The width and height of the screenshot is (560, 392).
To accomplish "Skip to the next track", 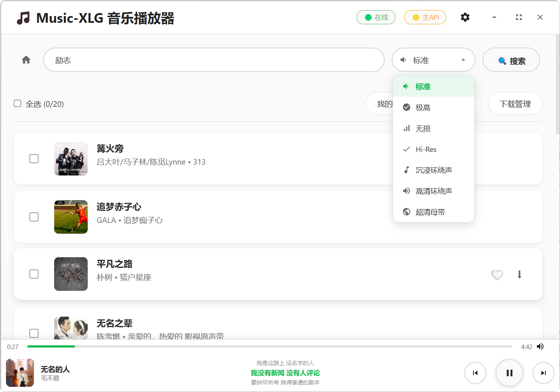I will click(x=543, y=373).
